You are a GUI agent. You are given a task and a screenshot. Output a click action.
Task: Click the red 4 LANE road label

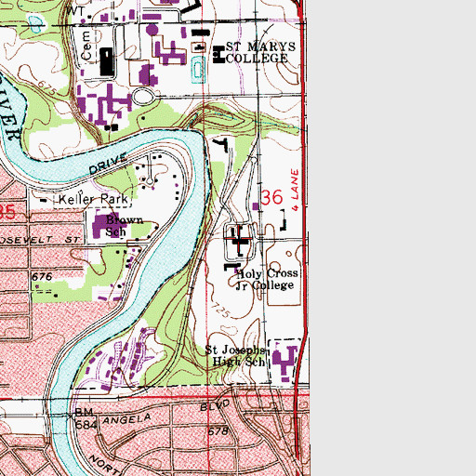click(295, 190)
